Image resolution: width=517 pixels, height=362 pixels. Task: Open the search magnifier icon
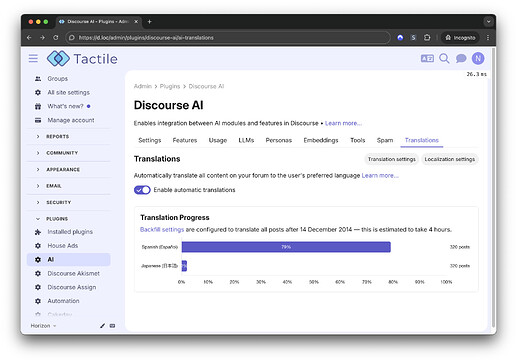pyautogui.click(x=444, y=59)
